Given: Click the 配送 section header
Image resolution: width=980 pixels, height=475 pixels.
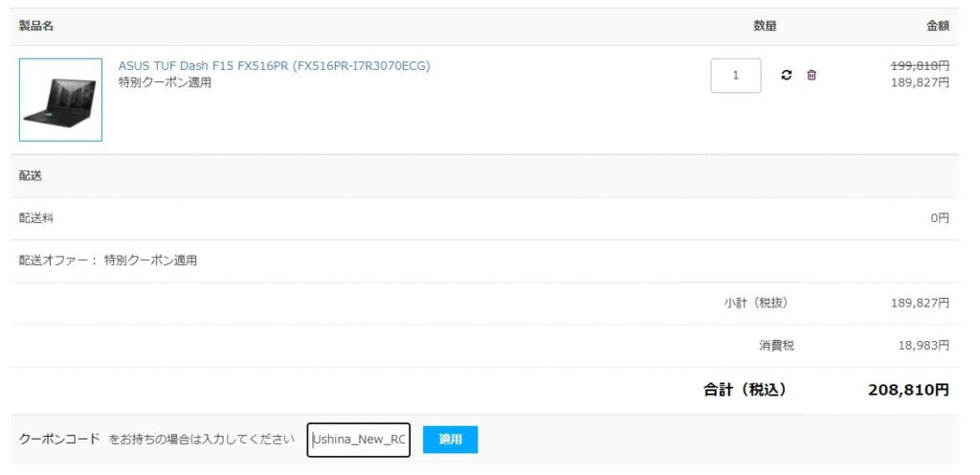Looking at the screenshot, I should 31,176.
